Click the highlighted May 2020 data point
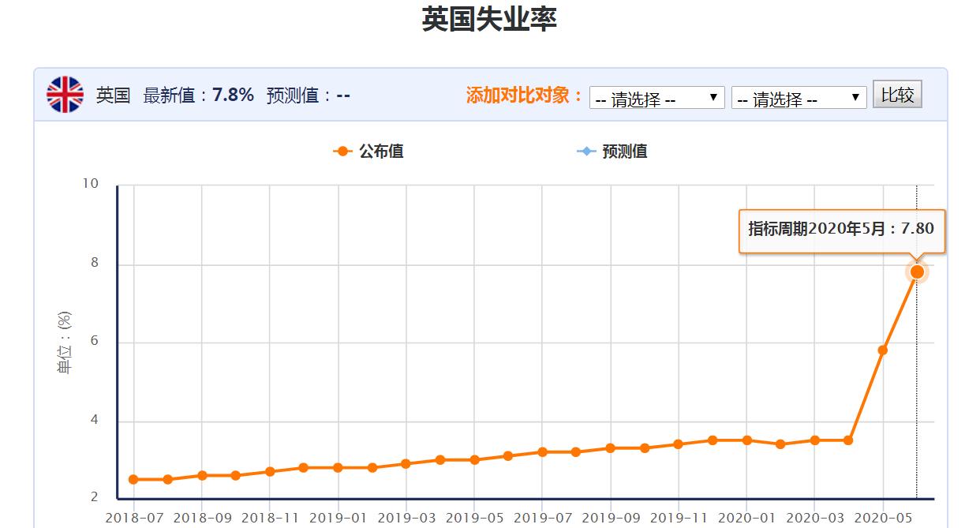Viewport: 980px width, 528px height. pos(916,271)
